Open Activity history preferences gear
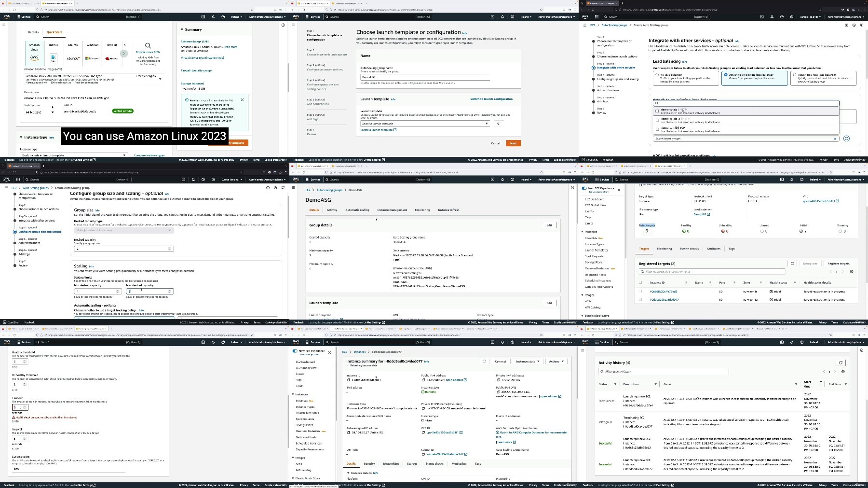Image resolution: width=868 pixels, height=488 pixels. (843, 372)
